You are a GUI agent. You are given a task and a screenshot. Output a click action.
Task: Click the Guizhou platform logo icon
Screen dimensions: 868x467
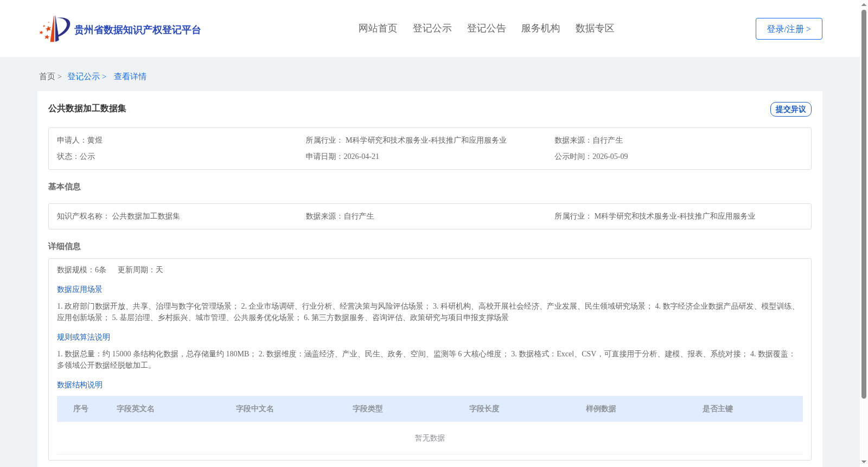point(54,29)
